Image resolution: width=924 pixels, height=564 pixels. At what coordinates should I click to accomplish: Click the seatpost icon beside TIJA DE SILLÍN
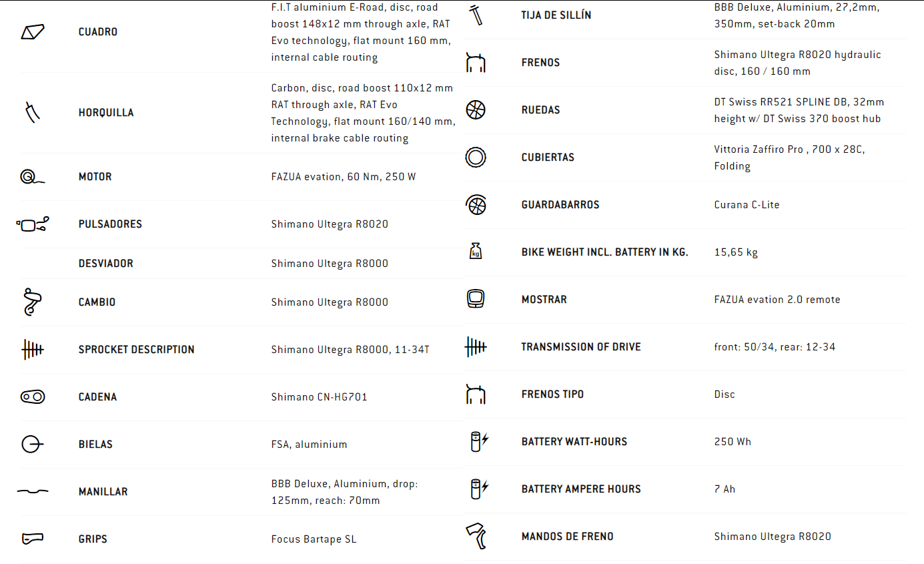(476, 15)
